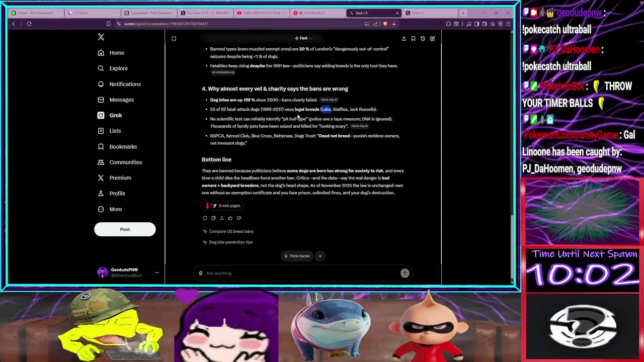The height and width of the screenshot is (362, 644).
Task: Regenerate the Grok response
Action: point(205,218)
